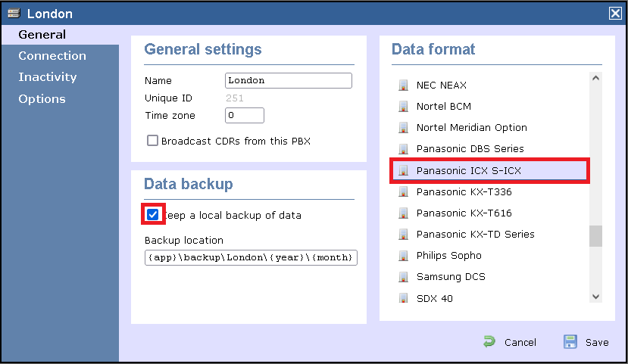This screenshot has height=364, width=628.
Task: Click the Nortel BCM format icon
Action: click(x=404, y=107)
